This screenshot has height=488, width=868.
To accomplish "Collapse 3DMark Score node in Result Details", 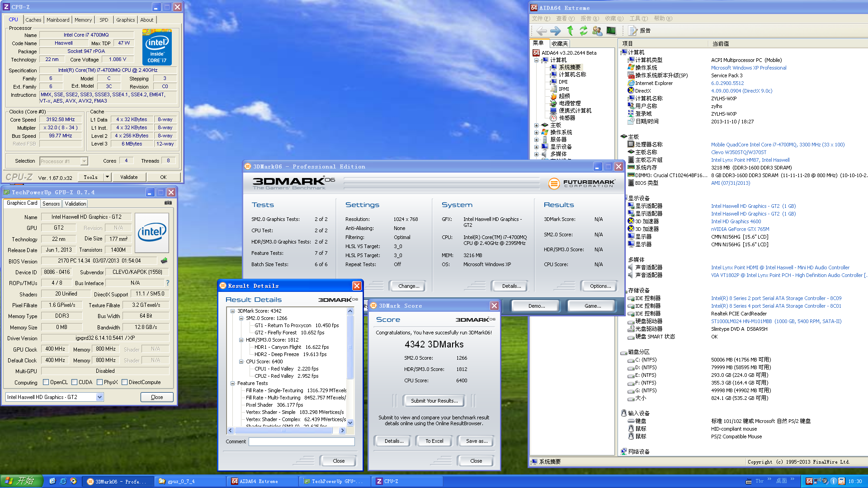I will [x=232, y=311].
